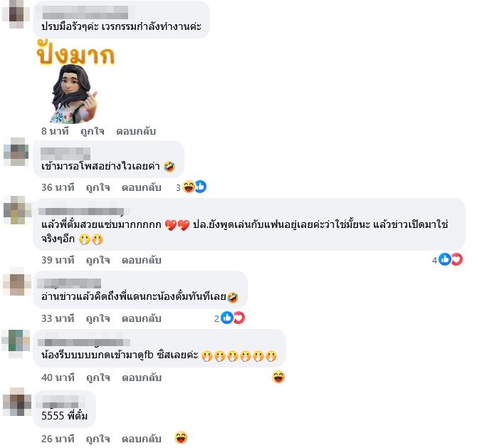Viewport: 482px width, 448px height.
Task: Open profile picture of '5555 พี่ตั้ม' commenter
Action: pos(17,402)
